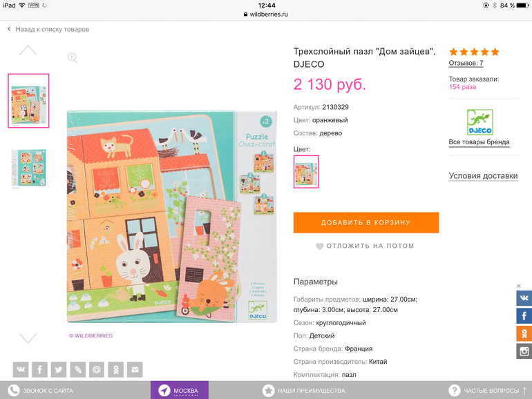532x399 pixels.
Task: Send product by email envelope icon
Action: 135,369
